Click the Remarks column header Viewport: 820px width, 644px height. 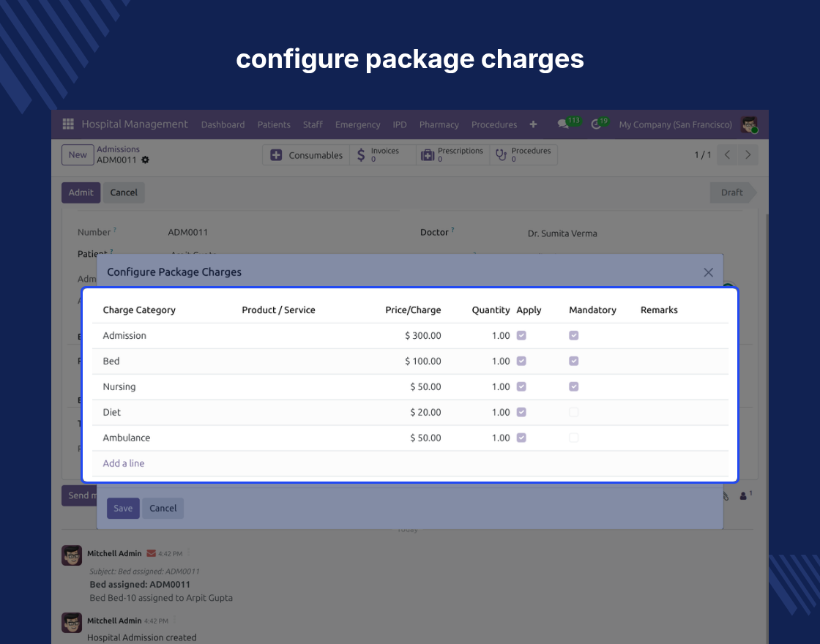(x=659, y=310)
